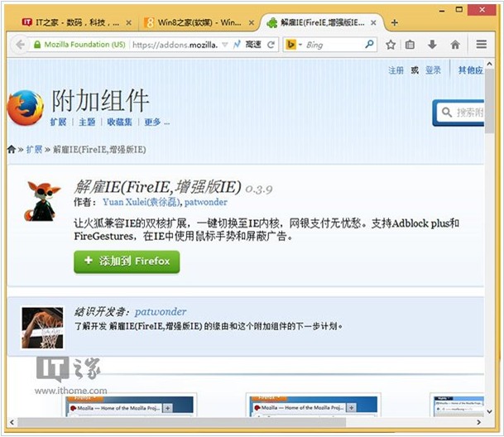Open author patwonder link beside Yuan Xulei
Image resolution: width=504 pixels, height=437 pixels.
click(206, 202)
